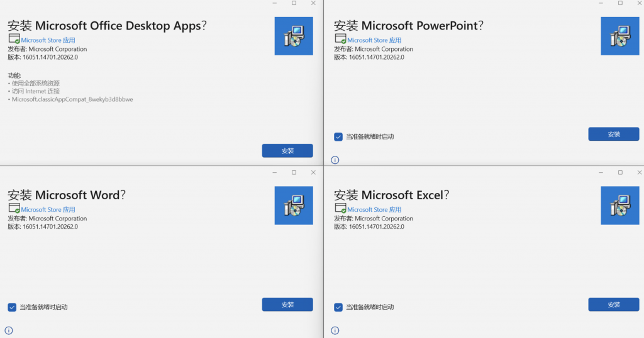Click the 版本 line in the Office Desktop Apps window

point(43,57)
